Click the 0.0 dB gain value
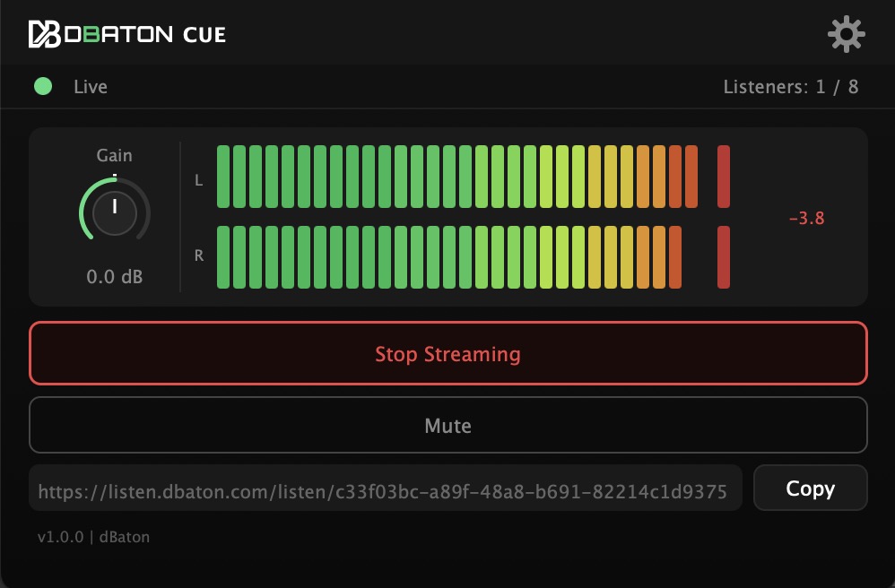 (114, 277)
